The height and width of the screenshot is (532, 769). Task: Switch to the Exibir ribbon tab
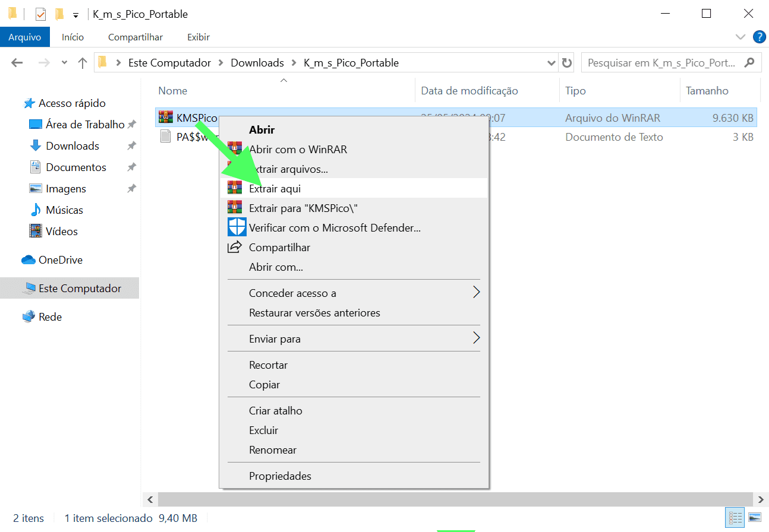pos(198,37)
